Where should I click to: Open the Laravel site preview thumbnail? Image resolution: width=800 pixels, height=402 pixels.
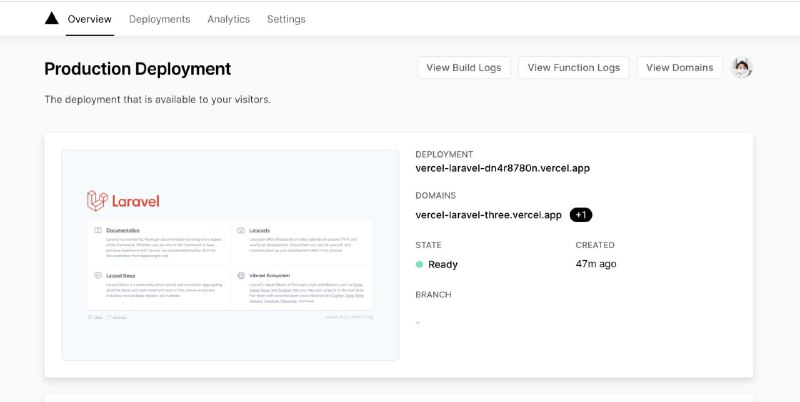230,255
